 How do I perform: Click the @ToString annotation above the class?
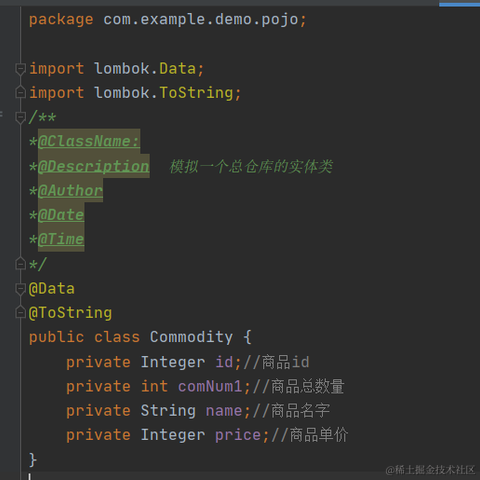pyautogui.click(x=70, y=313)
